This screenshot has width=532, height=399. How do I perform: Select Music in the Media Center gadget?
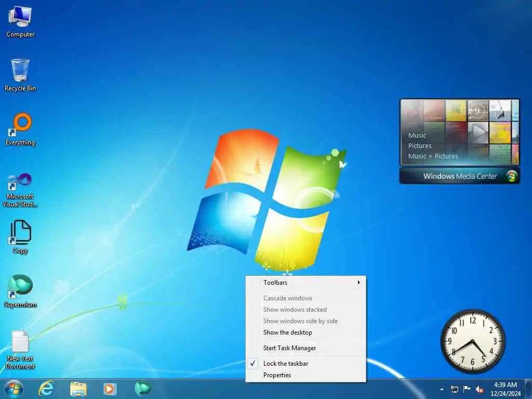click(417, 136)
